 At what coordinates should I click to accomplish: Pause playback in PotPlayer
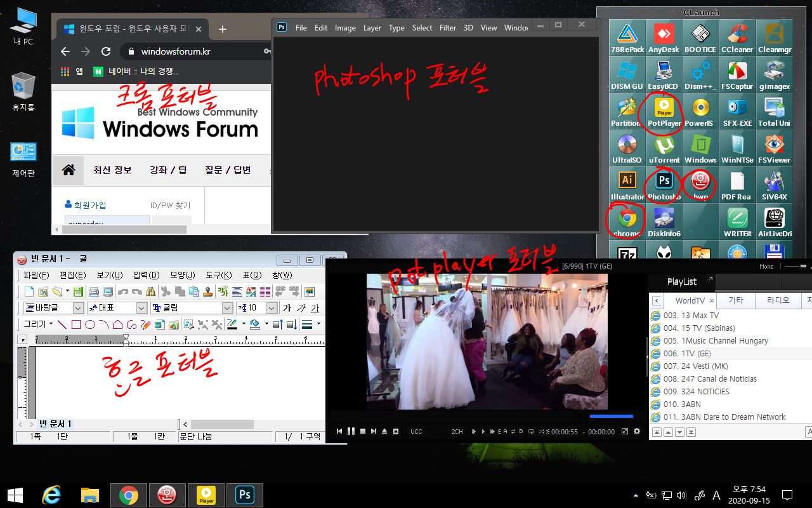(351, 431)
